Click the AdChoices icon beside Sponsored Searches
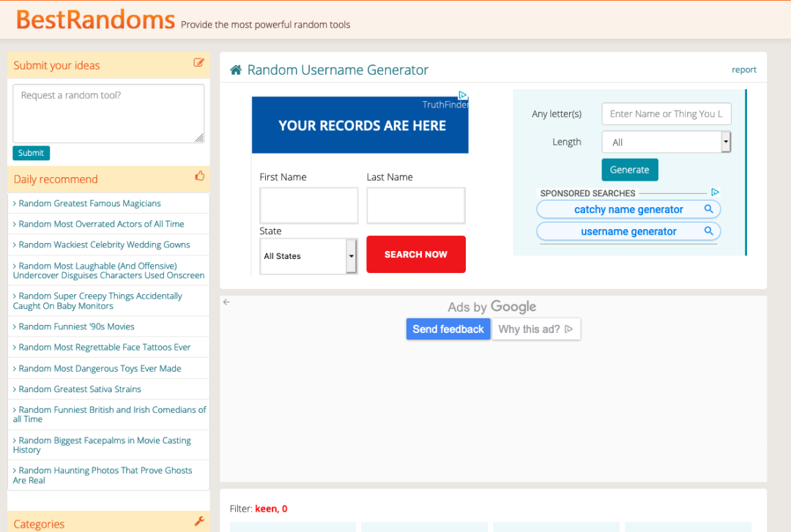Viewport: 791px width, 532px height. click(715, 192)
